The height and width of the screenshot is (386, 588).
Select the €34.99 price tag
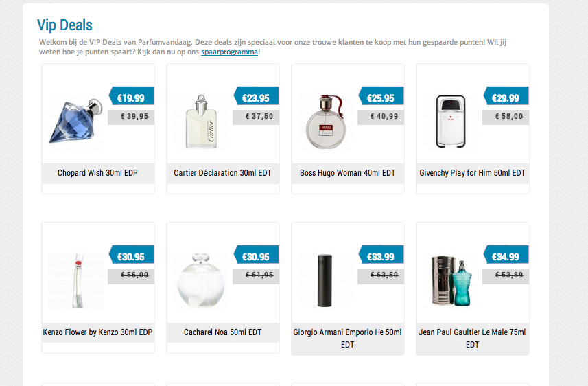pyautogui.click(x=506, y=255)
